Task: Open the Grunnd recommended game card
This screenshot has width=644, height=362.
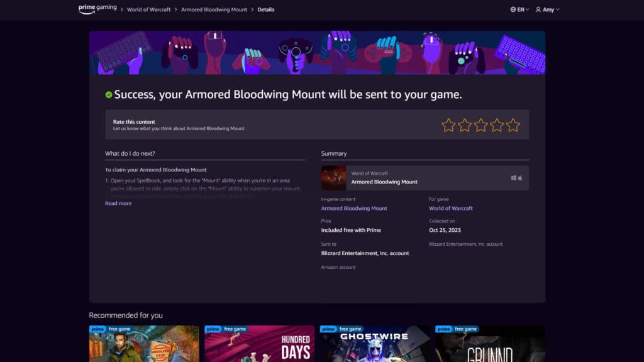Action: coord(490,344)
